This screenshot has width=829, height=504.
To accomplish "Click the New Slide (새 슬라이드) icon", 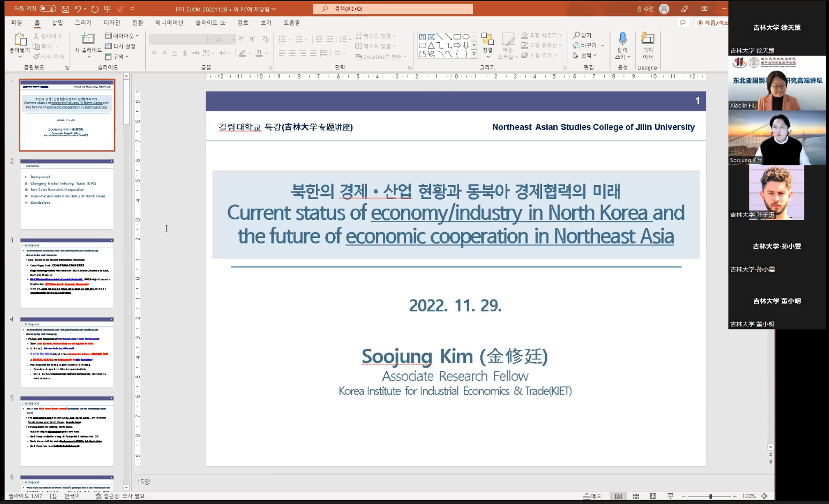I will 88,39.
